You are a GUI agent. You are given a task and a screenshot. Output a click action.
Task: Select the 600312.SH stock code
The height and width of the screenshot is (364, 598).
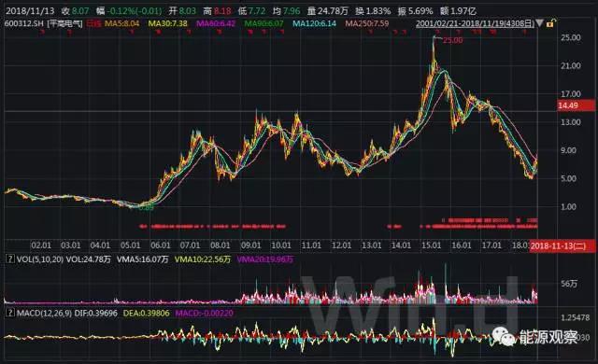coord(24,23)
